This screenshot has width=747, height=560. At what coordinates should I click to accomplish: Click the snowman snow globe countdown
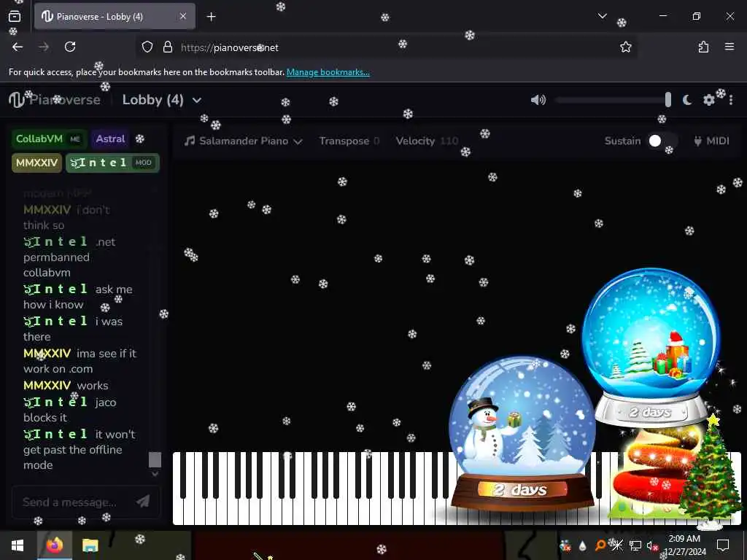point(522,435)
